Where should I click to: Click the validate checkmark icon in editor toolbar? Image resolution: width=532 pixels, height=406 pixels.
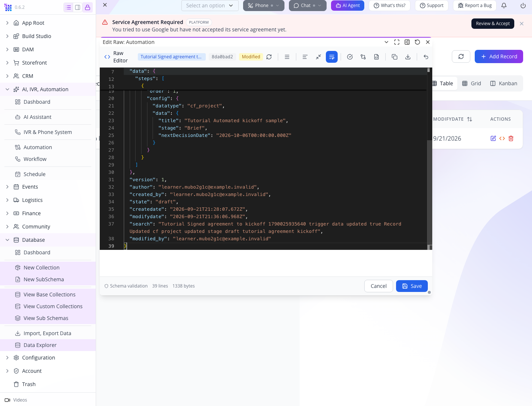[350, 57]
